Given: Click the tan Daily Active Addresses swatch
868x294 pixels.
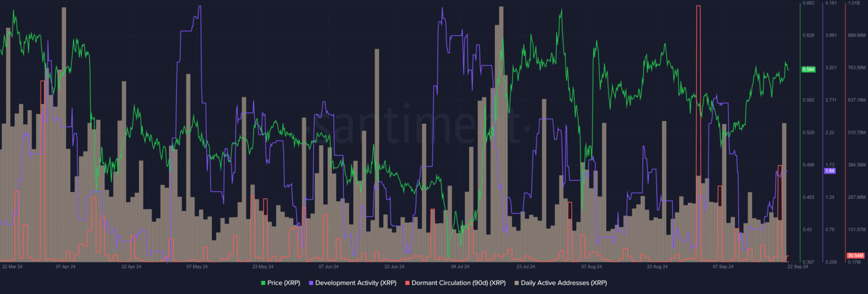Looking at the screenshot, I should pyautogui.click(x=517, y=282).
